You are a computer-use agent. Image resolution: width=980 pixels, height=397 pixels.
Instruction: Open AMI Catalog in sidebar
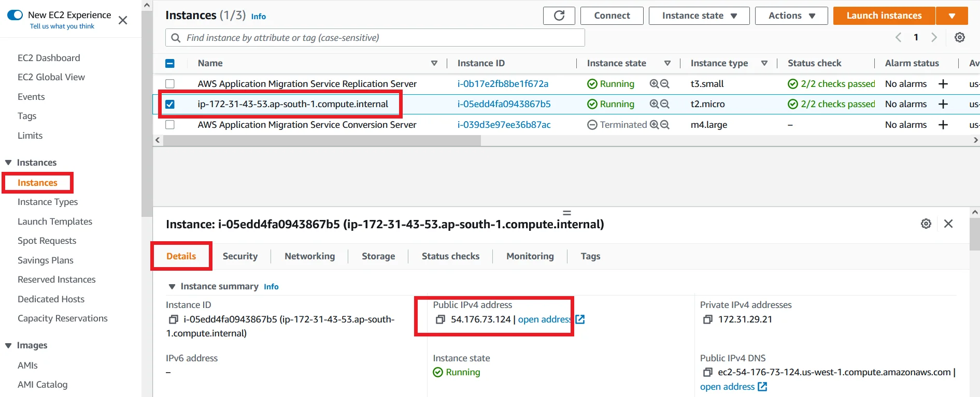(42, 385)
